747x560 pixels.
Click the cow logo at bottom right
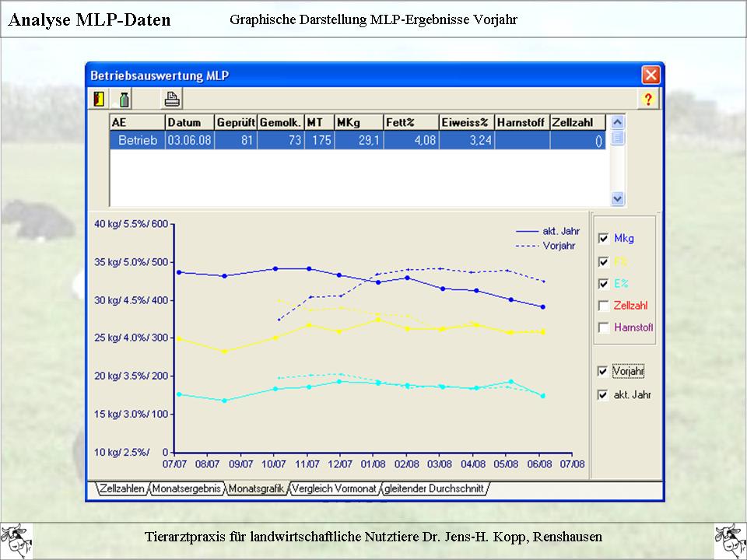click(729, 538)
